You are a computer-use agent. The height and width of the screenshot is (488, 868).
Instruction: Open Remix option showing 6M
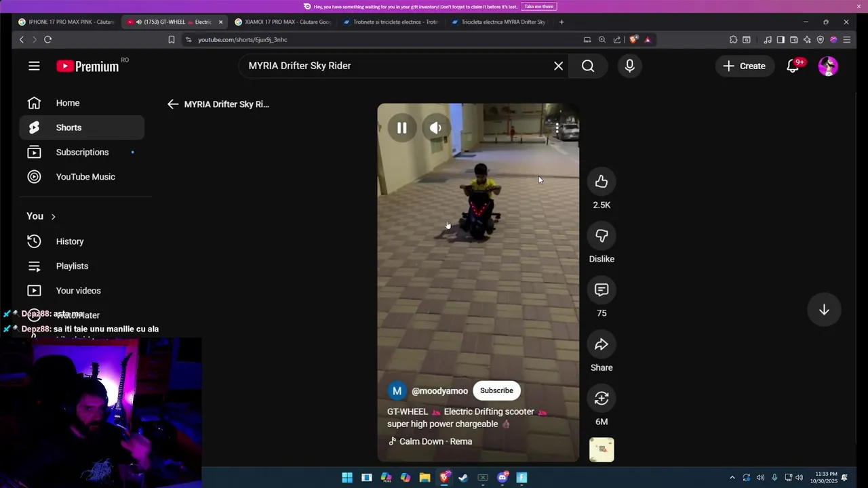pos(601,399)
